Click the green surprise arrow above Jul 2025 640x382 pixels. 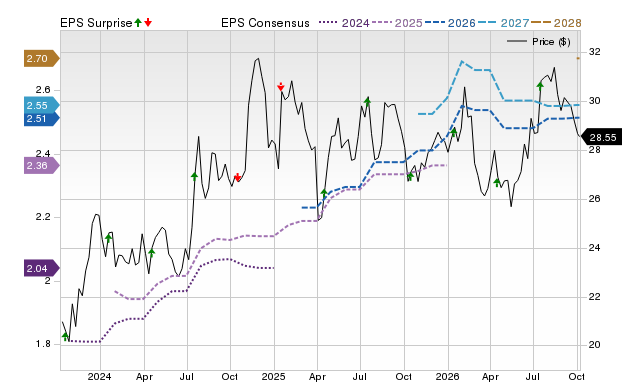(x=367, y=102)
